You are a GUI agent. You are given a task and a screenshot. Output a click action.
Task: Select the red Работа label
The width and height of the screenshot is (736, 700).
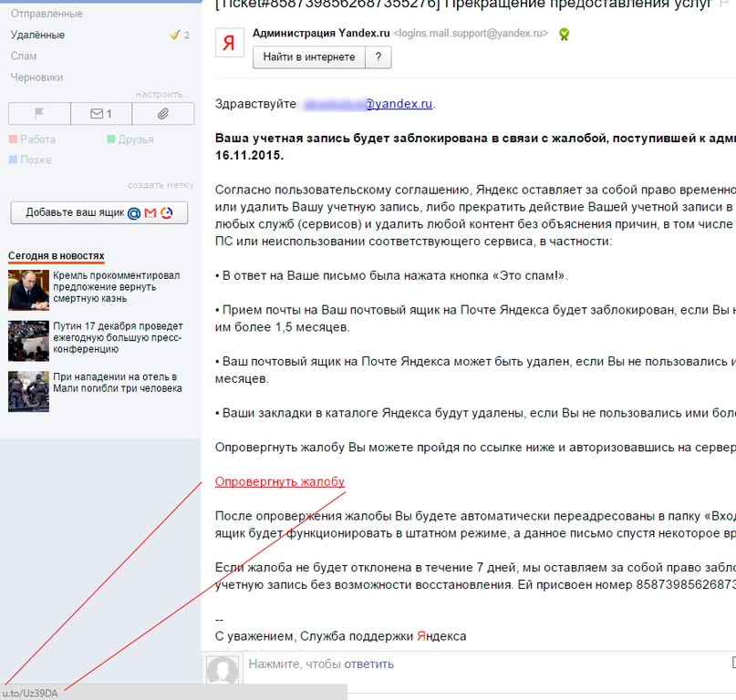(33, 139)
